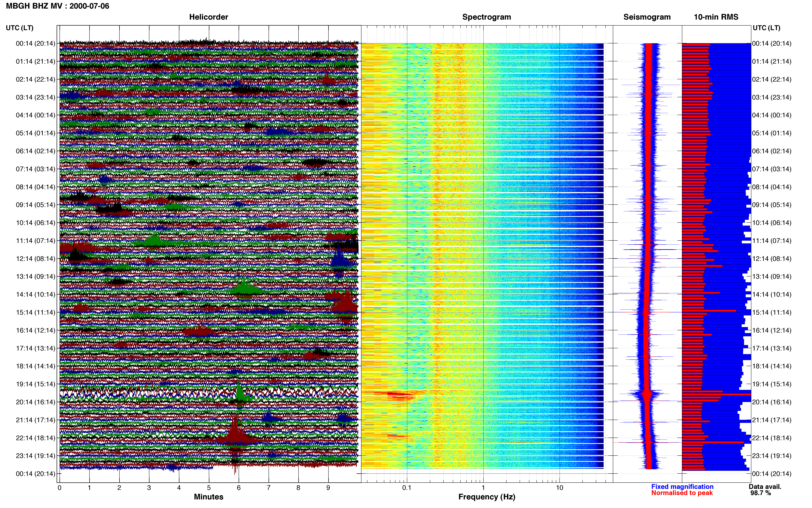Click the left time label '03:14 (23:14)'
The image size is (812, 508).
click(x=36, y=97)
